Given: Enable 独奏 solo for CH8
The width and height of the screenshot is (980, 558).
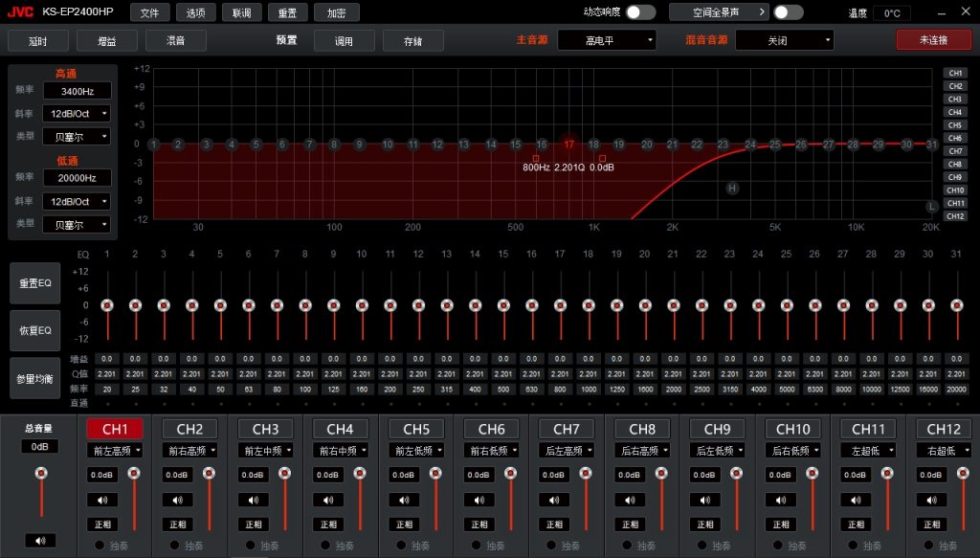Looking at the screenshot, I should [x=627, y=545].
